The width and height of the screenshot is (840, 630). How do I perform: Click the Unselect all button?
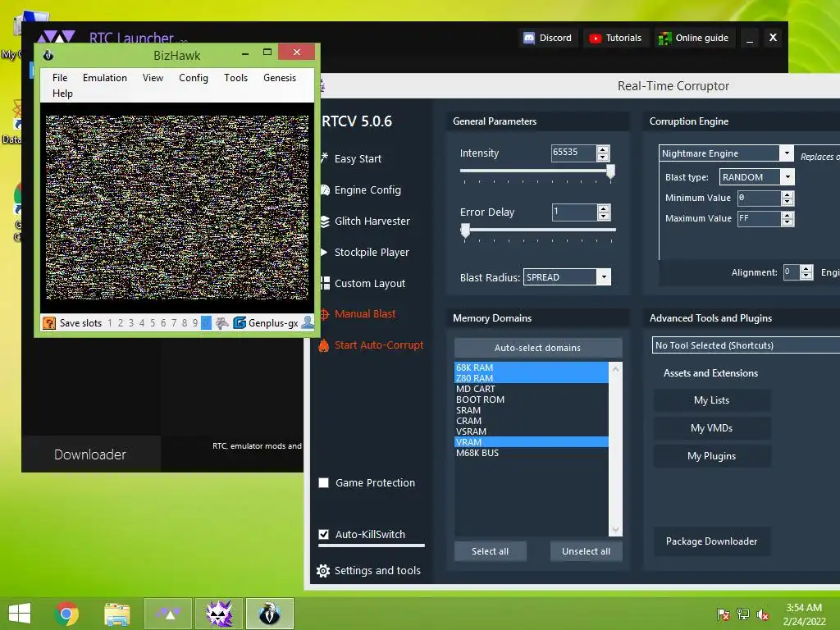coord(586,551)
